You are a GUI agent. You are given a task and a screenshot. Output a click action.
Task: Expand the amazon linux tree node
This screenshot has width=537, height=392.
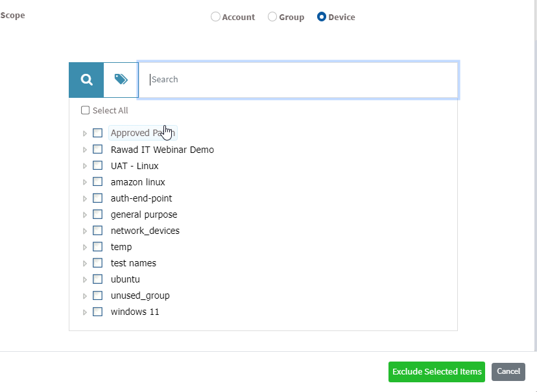(x=85, y=182)
